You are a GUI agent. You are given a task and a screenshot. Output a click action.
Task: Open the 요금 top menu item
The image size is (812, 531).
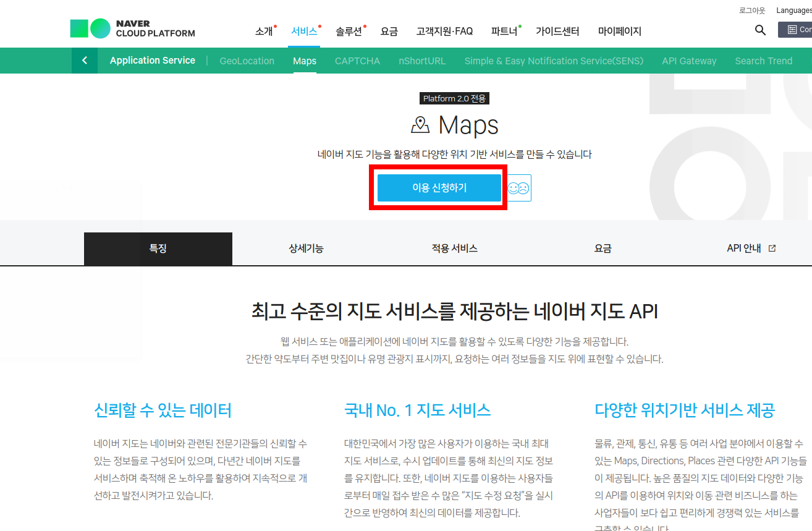click(389, 31)
